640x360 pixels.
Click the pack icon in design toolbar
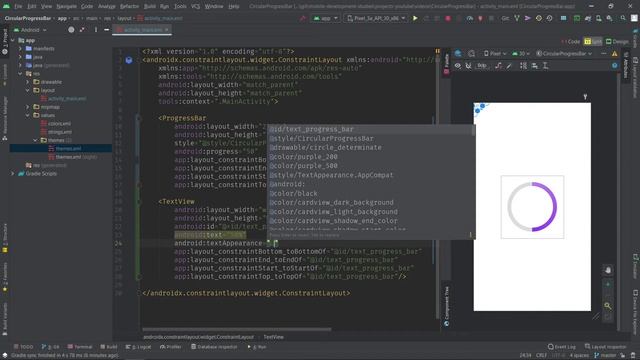[x=523, y=65]
